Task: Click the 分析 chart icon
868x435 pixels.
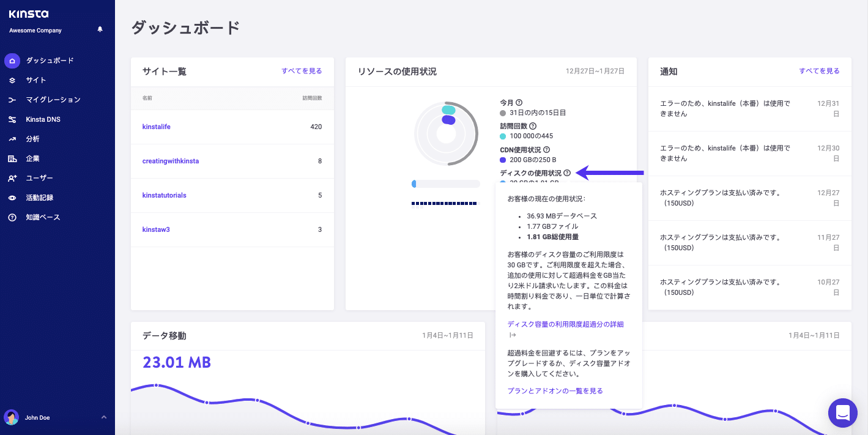Action: pos(12,139)
